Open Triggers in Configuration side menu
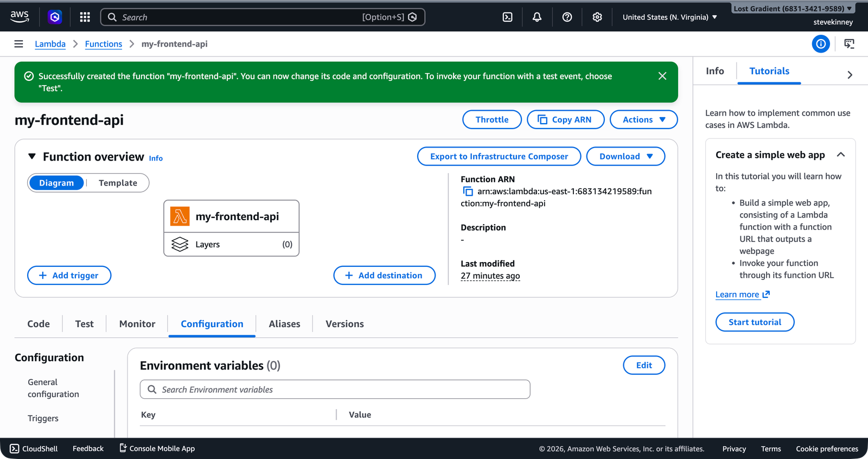868x459 pixels. [x=43, y=418]
